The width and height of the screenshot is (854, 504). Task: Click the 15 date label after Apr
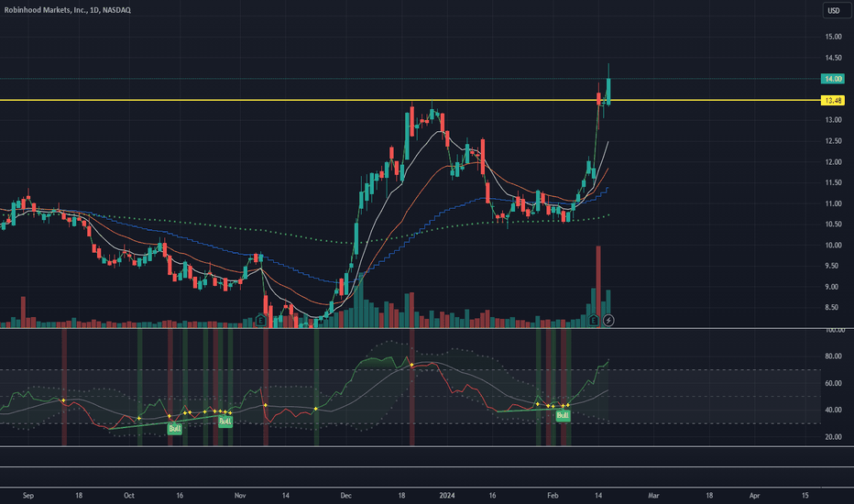coord(805,495)
